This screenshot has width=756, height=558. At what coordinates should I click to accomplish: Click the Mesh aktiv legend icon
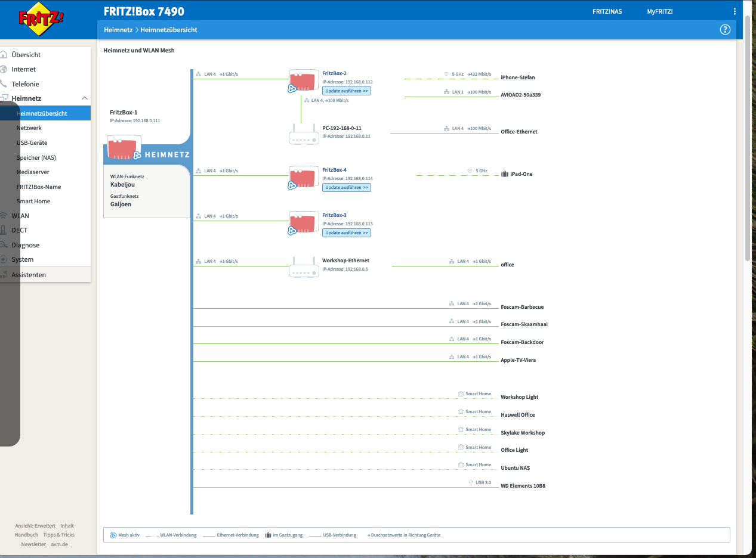click(x=113, y=535)
